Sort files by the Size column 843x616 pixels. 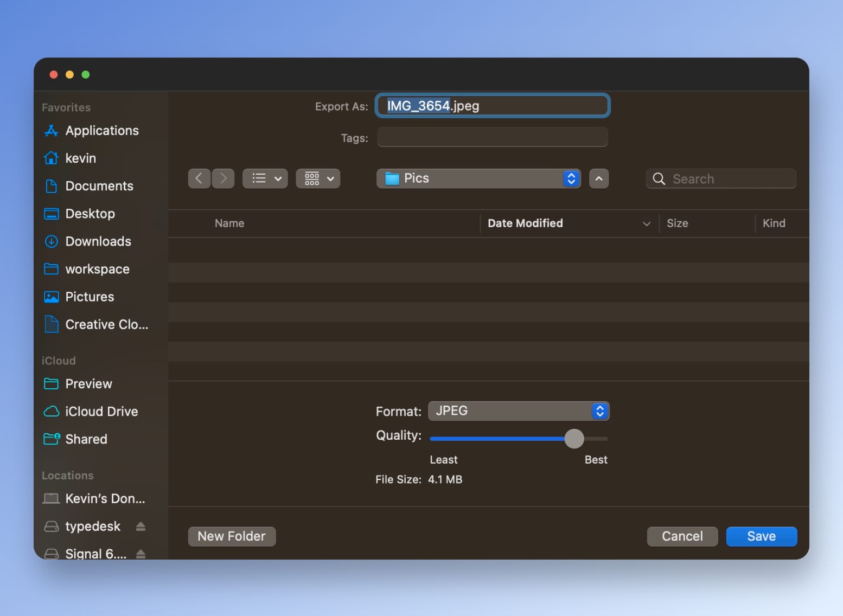click(x=678, y=223)
